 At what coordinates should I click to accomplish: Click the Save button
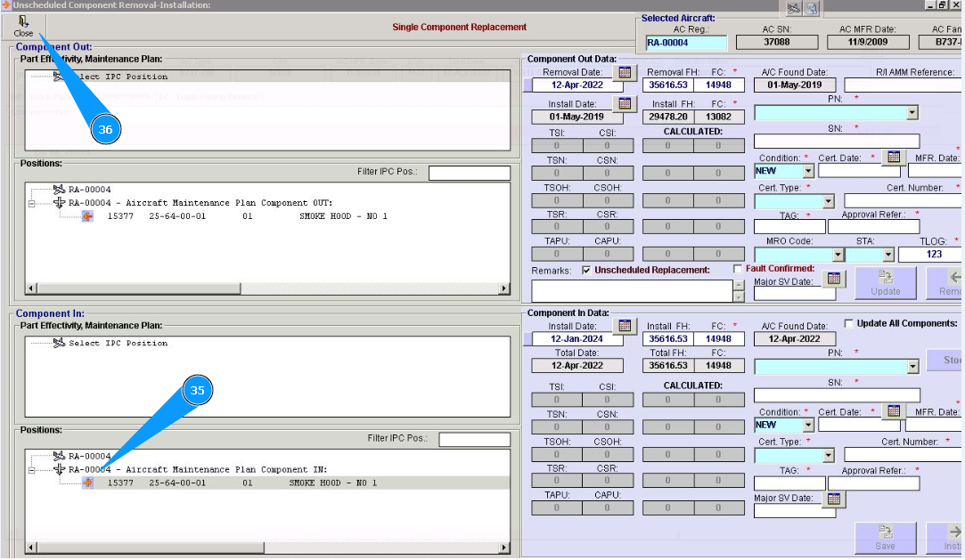click(884, 537)
